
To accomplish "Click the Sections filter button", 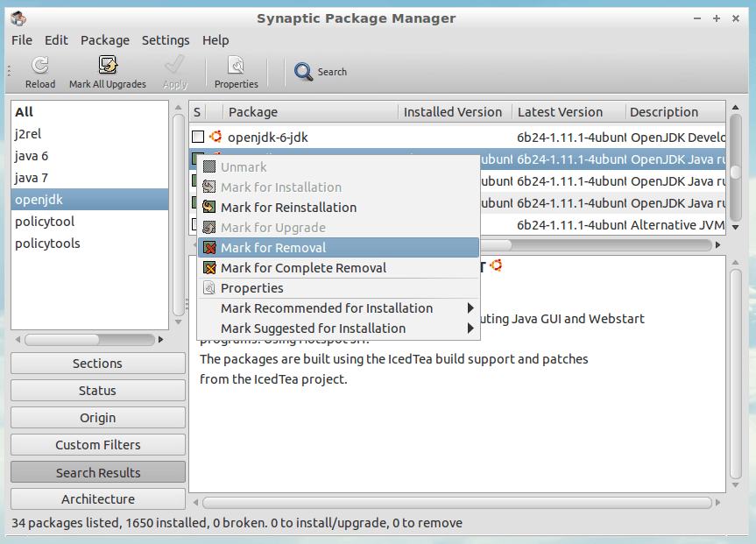I will (x=98, y=364).
